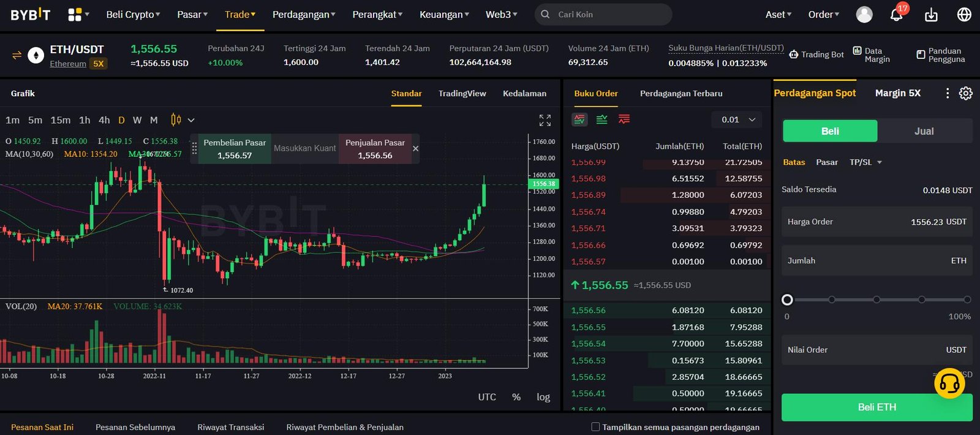Close the quick trade floating panel

pos(416,148)
